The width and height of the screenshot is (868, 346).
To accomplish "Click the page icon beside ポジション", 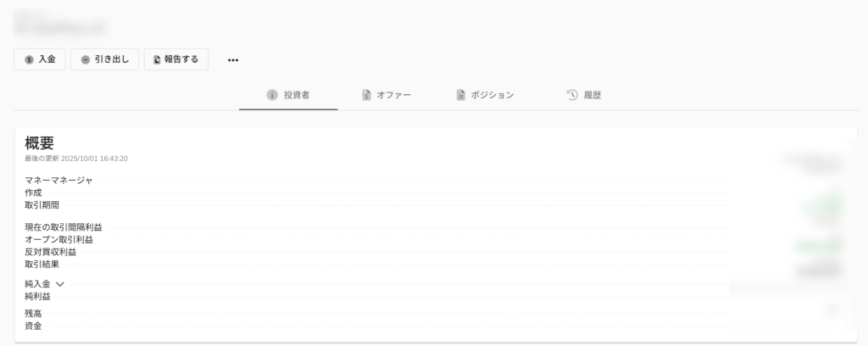I will tap(460, 95).
